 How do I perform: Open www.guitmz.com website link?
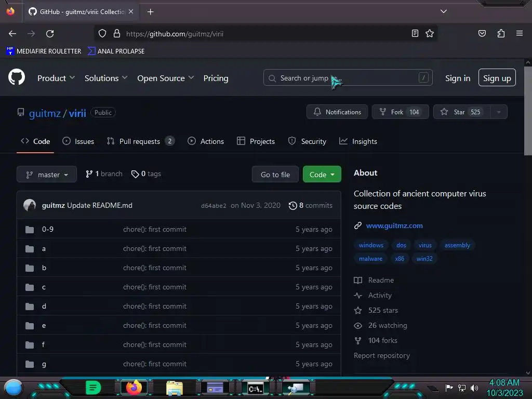(x=394, y=225)
